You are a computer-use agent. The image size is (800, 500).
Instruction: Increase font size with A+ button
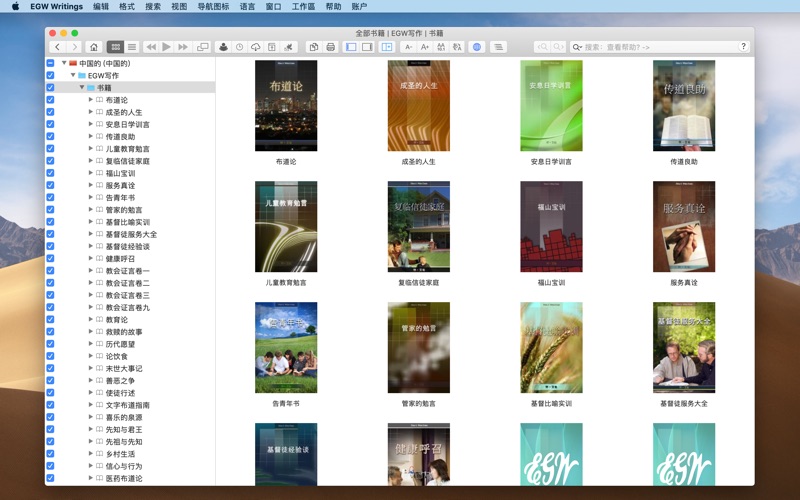424,47
